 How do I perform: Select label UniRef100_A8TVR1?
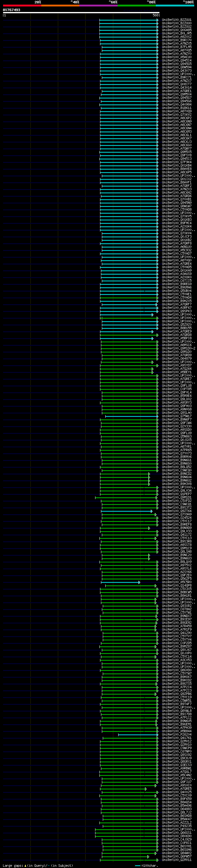coord(176,446)
